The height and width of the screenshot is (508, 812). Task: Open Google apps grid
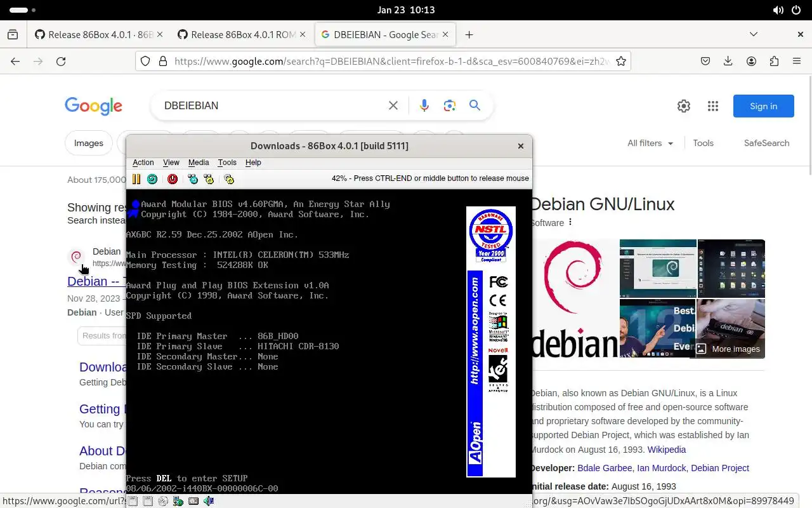(712, 107)
